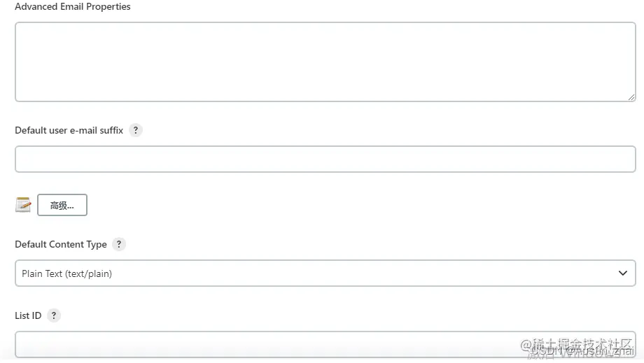Click the Default Content Type chevron arrow
Viewport: 644px width, 363px height.
622,273
